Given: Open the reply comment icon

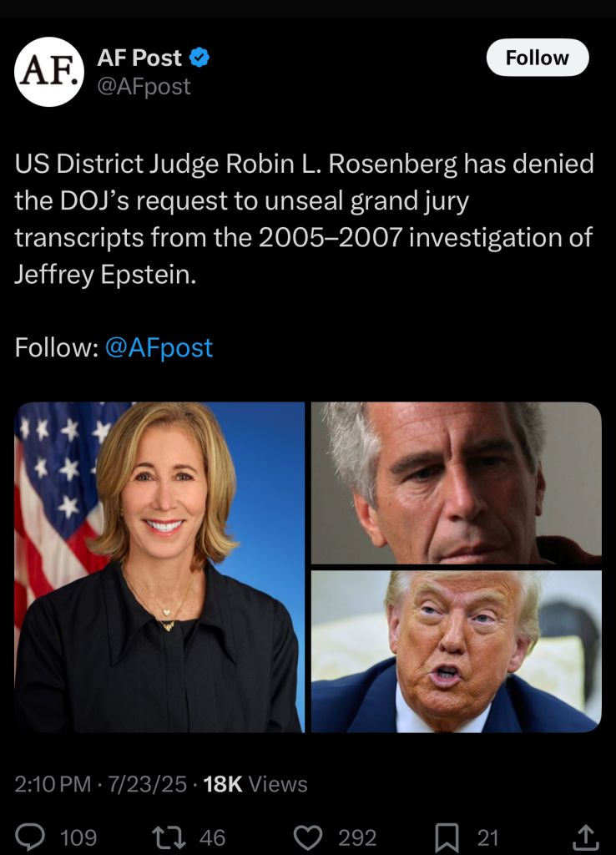Looking at the screenshot, I should point(29,837).
